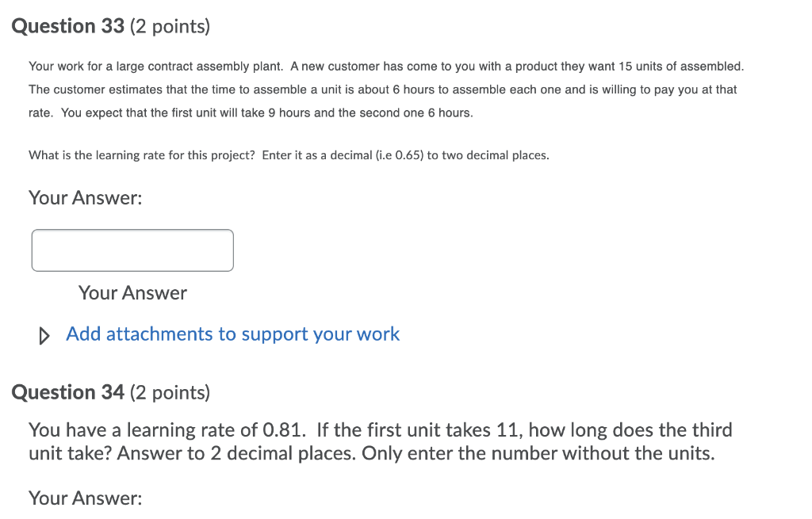Viewport: 812px width, 519px height.
Task: Click the Your Answer: label for Question 33
Action: [x=85, y=197]
